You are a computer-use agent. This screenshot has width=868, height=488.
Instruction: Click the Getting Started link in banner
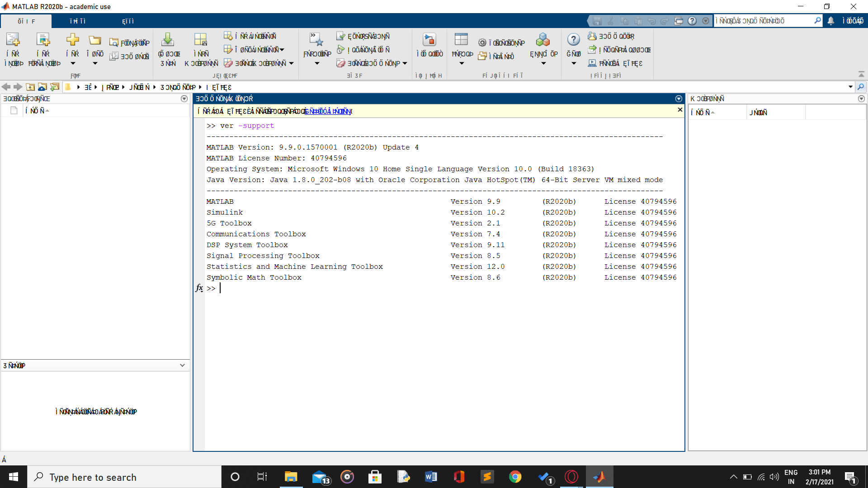327,111
